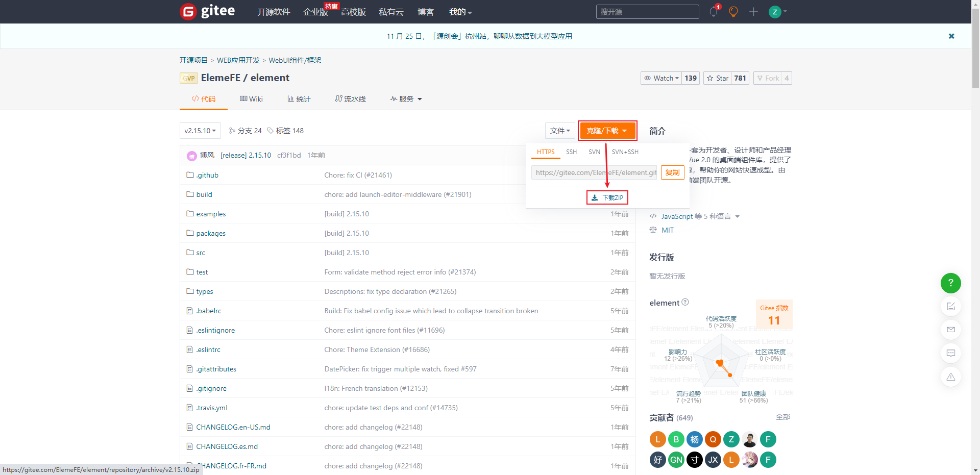Viewport: 980px width, 475px height.
Task: Click the GVP badge icon
Action: [x=188, y=78]
